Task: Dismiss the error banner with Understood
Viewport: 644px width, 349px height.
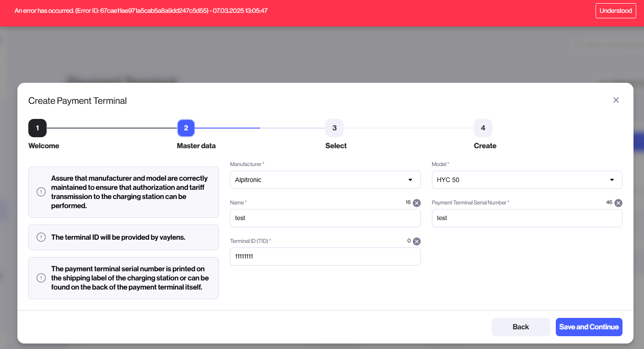Action: [x=616, y=11]
